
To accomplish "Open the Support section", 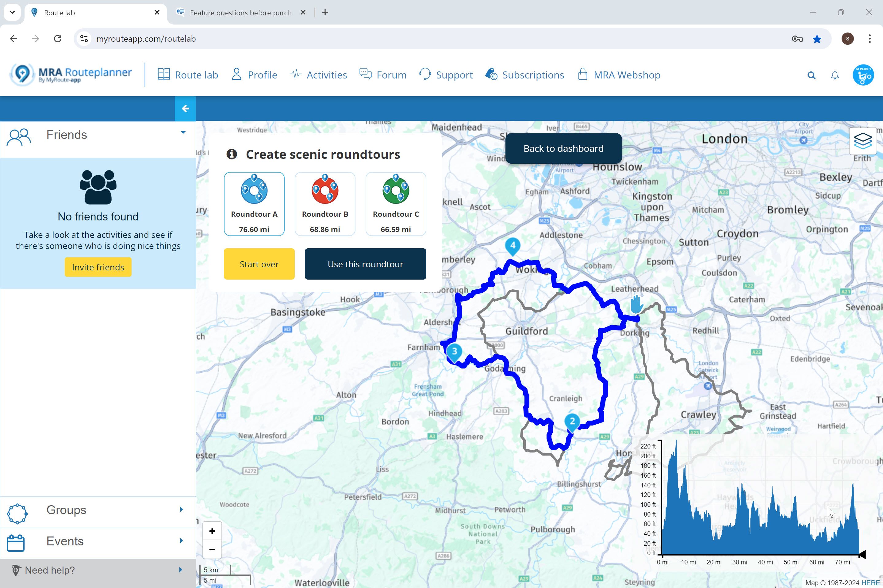I will [446, 74].
